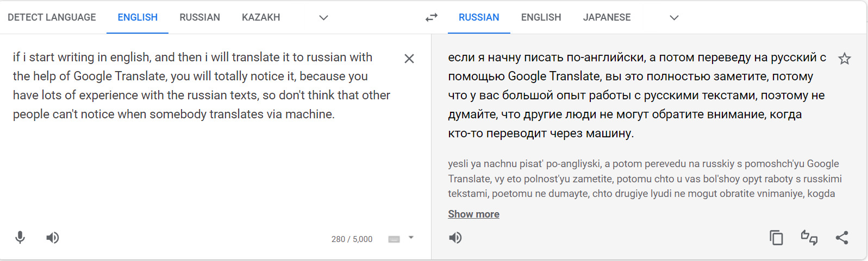This screenshot has height=261, width=868.
Task: Click Show more under the transliteration
Action: (x=473, y=214)
